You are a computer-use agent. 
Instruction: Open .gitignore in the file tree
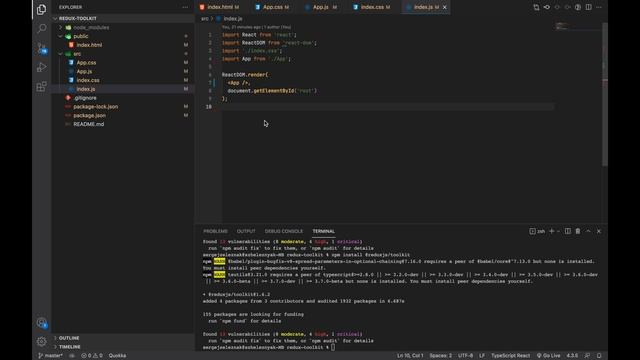[85, 98]
